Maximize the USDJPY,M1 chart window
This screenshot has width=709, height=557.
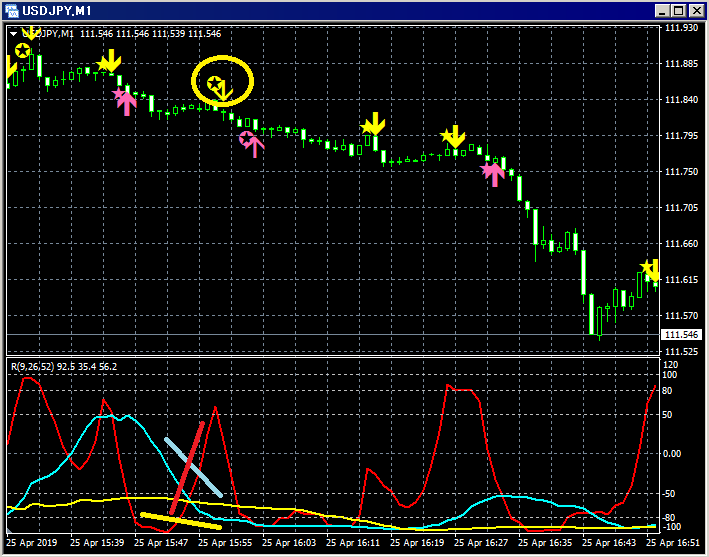[678, 11]
